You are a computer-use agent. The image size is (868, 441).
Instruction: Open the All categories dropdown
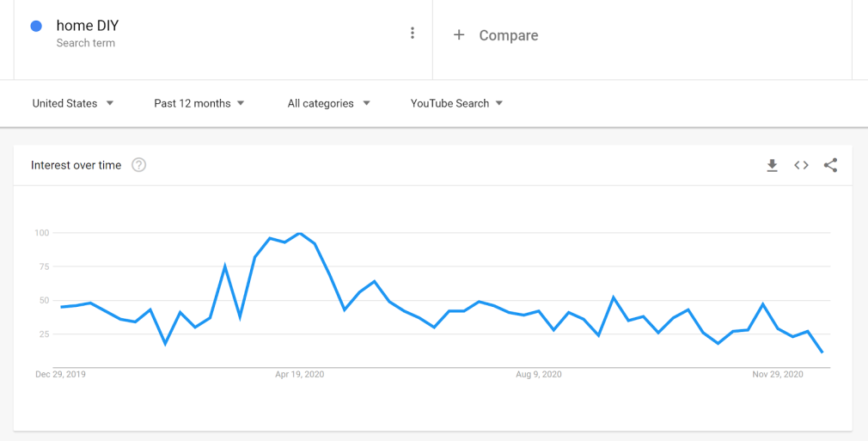tap(329, 103)
